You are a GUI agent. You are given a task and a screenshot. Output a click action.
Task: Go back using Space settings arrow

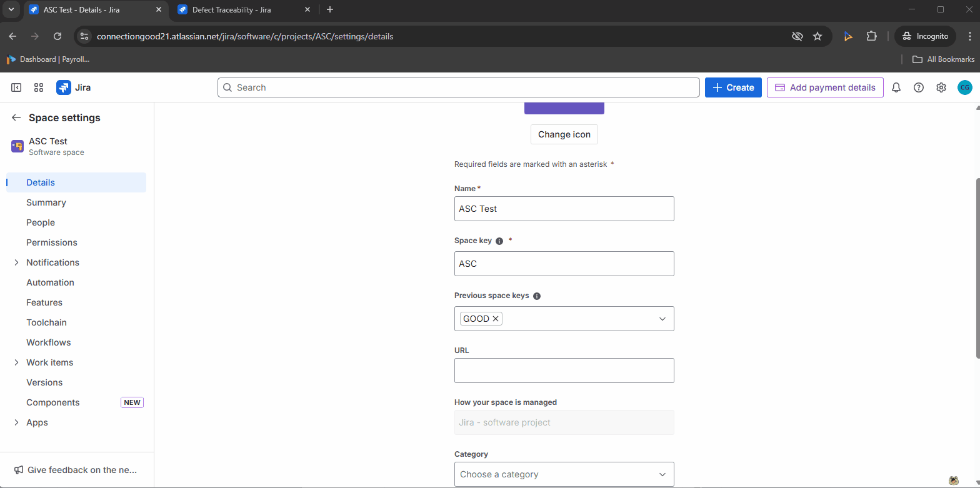16,118
